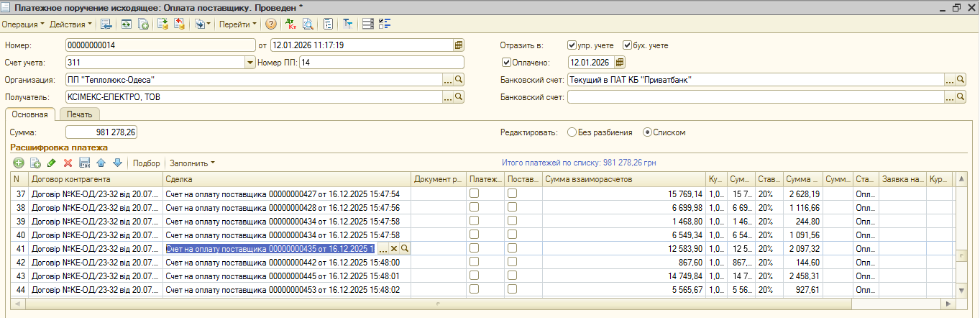Move the row down with the blue arrow
The image size is (980, 318).
[x=118, y=163]
